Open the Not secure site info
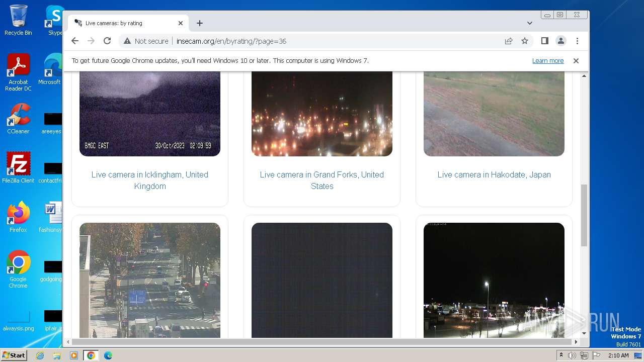 pos(146,41)
